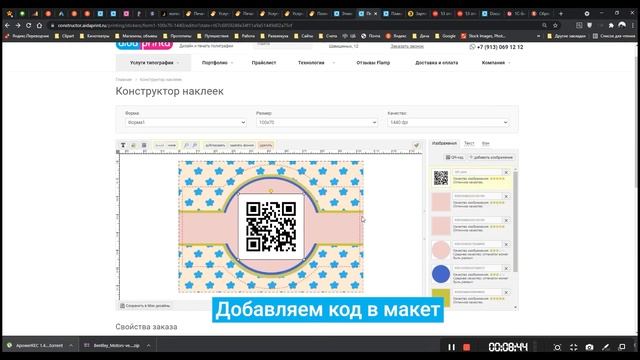Open the Размер dropdown
Viewport: 640px width, 360px height.
tap(317, 122)
